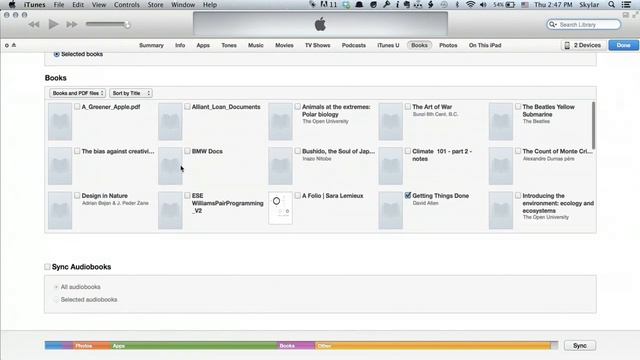Switch to the Music tab
This screenshot has width=640, height=360.
tap(256, 45)
